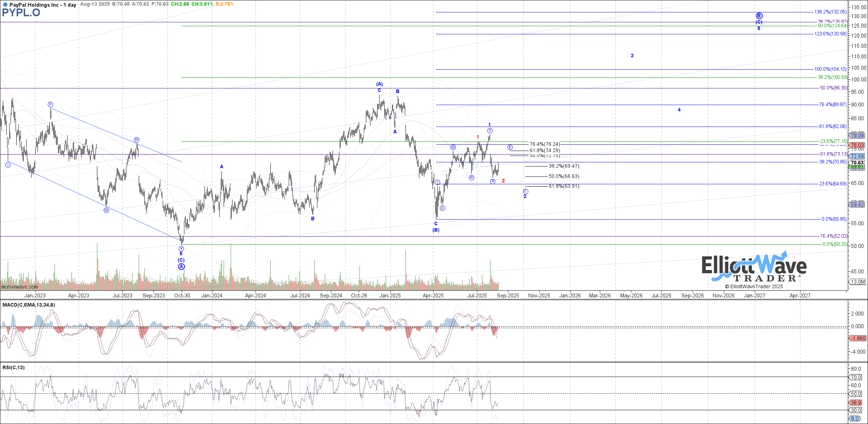Select the black 50.0%(66.63) retracement label
The height and width of the screenshot is (424, 868).
pos(564,176)
